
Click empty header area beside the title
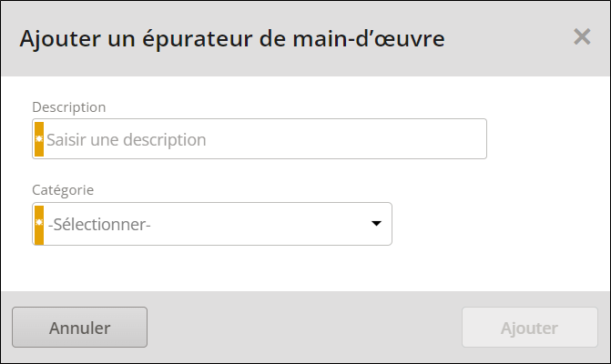tap(506, 39)
